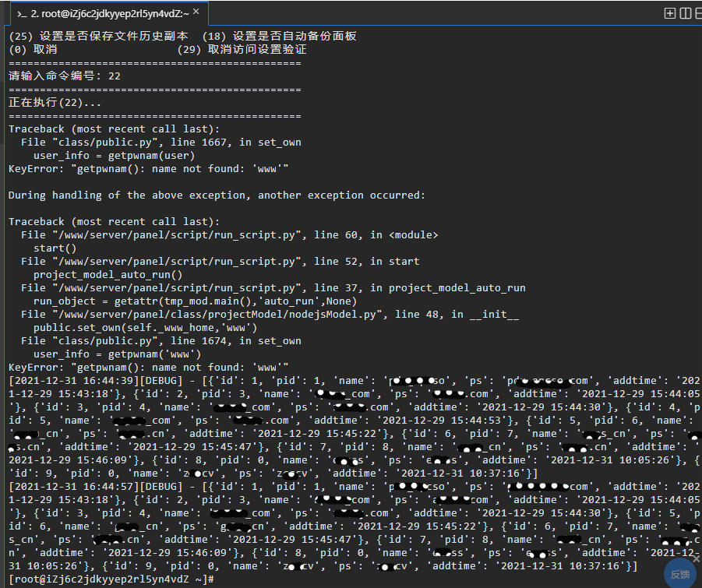Screen dimensions: 702x588
Task: Split the terminal horizontally using rightmost layout icon
Action: [x=698, y=13]
